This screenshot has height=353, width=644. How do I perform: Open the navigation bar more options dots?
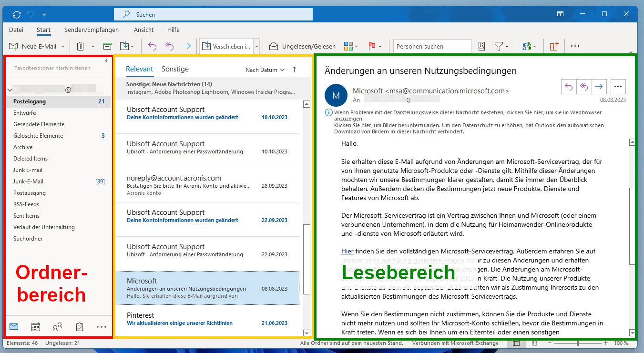(102, 327)
